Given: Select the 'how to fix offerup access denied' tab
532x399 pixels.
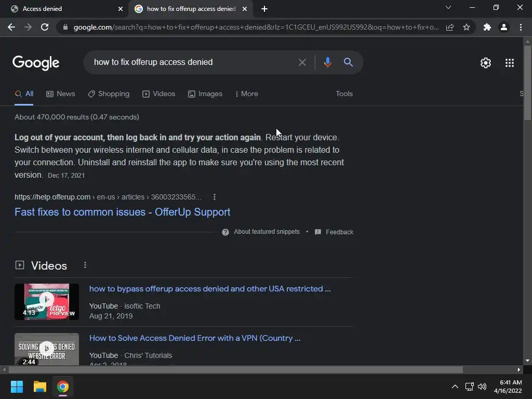Looking at the screenshot, I should tap(191, 9).
